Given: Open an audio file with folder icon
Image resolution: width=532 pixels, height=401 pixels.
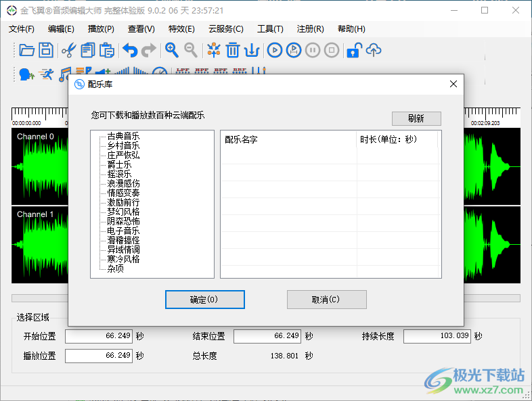Looking at the screenshot, I should click(x=27, y=50).
